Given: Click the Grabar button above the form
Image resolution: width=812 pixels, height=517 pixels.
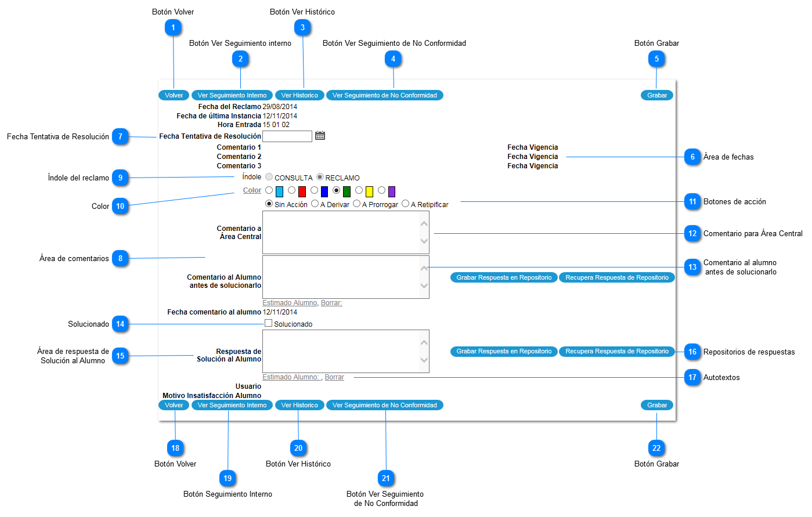Looking at the screenshot, I should click(x=657, y=95).
